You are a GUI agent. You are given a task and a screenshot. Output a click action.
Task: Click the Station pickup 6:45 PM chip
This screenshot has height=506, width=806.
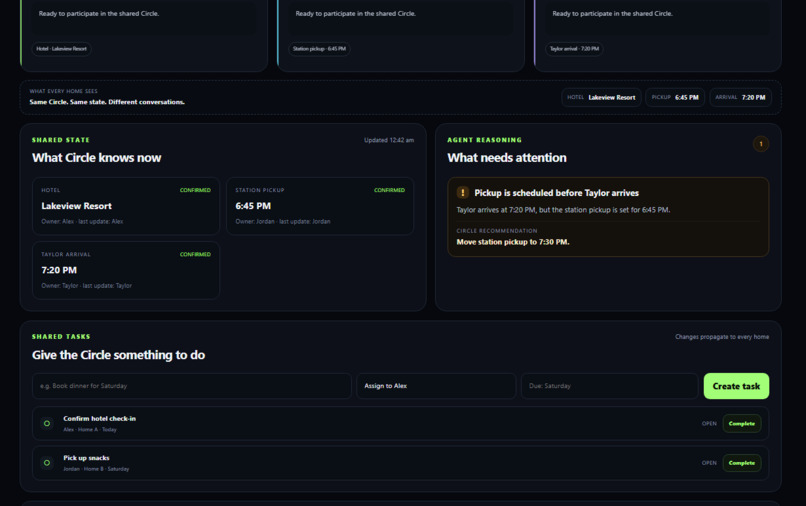(319, 49)
